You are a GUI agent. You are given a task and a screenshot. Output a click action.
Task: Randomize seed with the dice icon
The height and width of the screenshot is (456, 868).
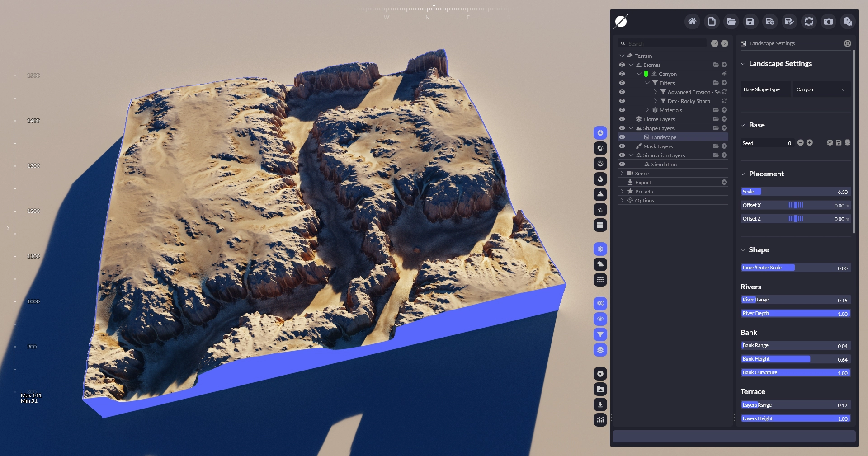(830, 143)
